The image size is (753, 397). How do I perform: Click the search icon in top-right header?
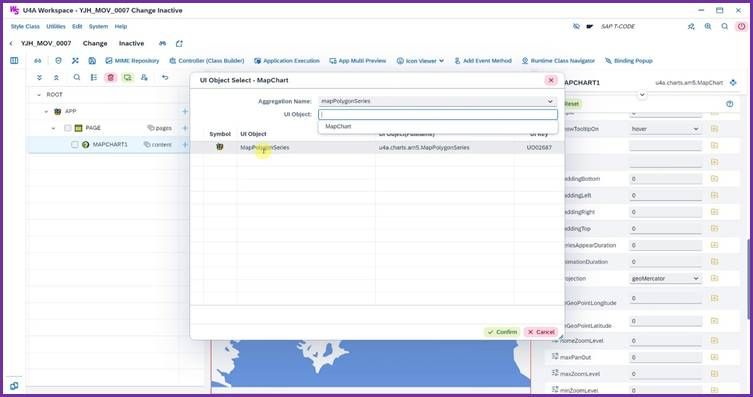[x=725, y=26]
